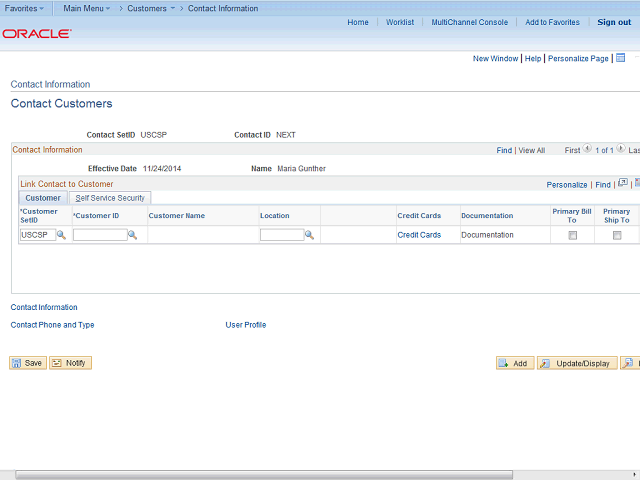This screenshot has height=480, width=640.
Task: Open Credit Cards link in grid row
Action: coord(419,235)
